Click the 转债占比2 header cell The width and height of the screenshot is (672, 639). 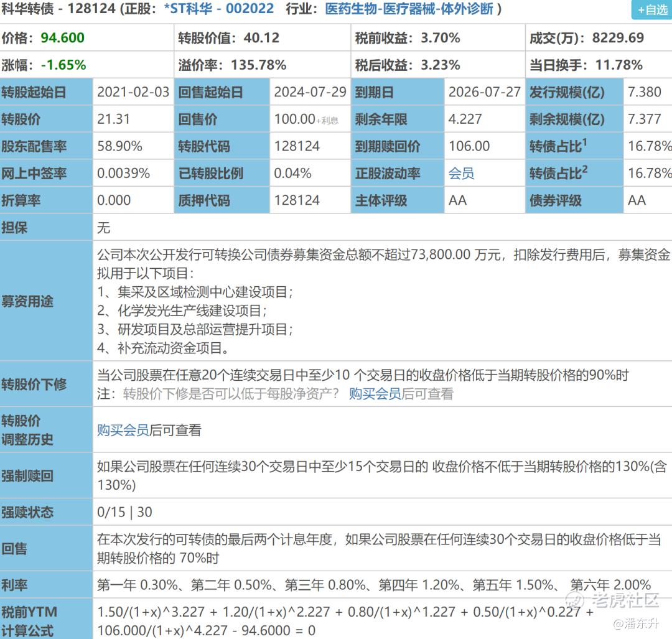point(574,173)
